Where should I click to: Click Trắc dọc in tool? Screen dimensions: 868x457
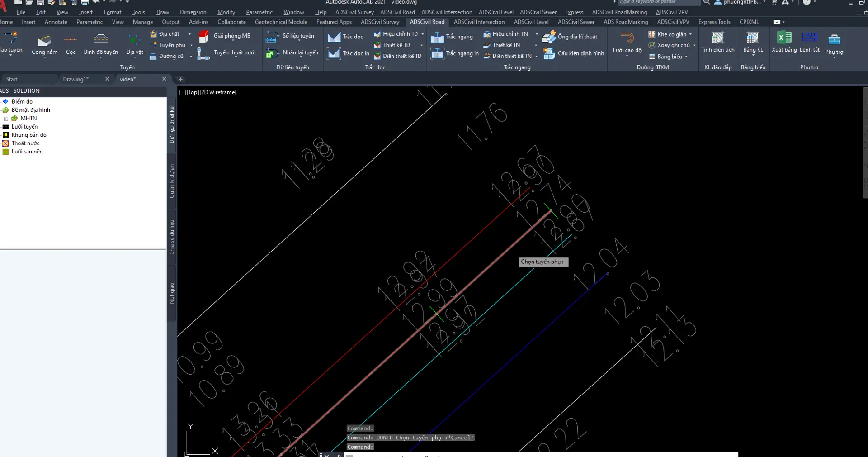click(349, 53)
